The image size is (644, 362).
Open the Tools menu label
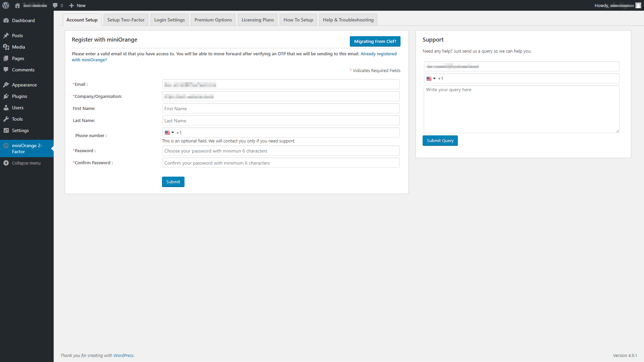coord(17,119)
